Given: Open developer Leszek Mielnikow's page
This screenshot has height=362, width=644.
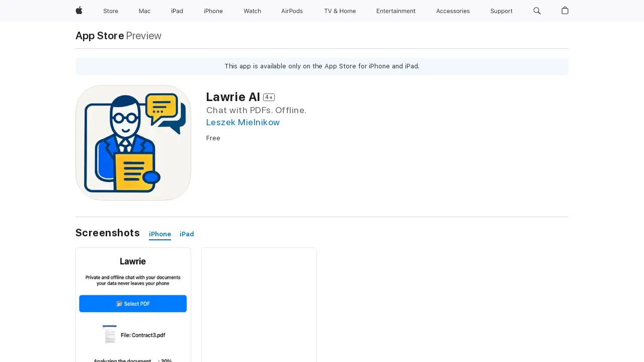Looking at the screenshot, I should click(x=243, y=122).
